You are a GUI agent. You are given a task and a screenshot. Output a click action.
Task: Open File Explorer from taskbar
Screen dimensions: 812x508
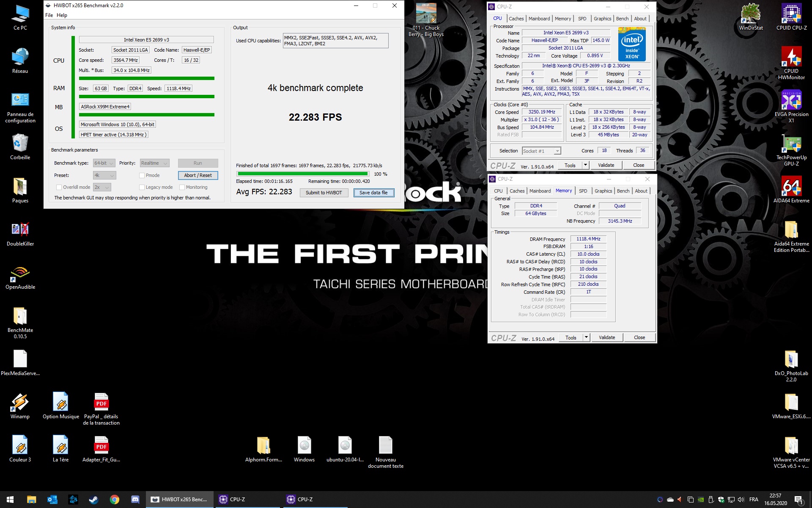tap(31, 500)
